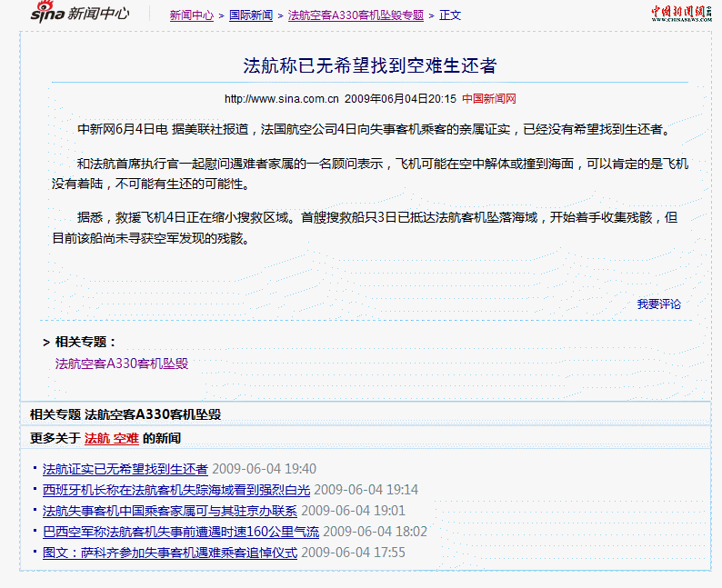This screenshot has height=588, width=722.
Task: Click the 中国新闻网 source link beside date
Action: click(488, 98)
